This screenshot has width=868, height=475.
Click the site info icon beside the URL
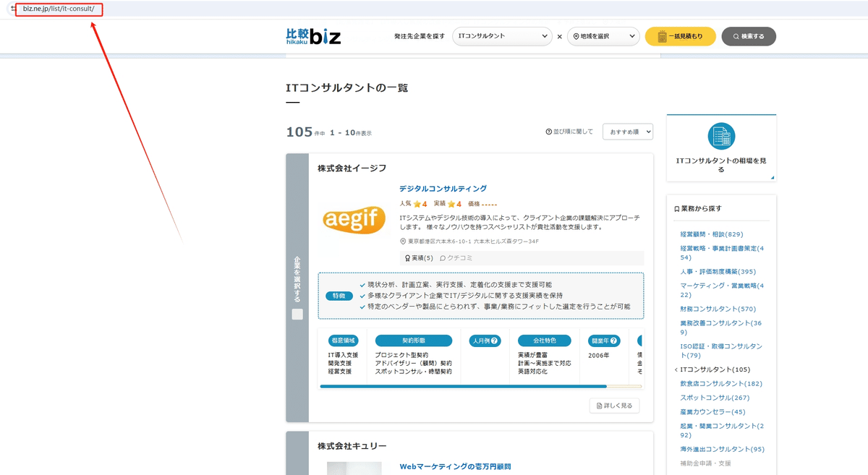[x=12, y=9]
